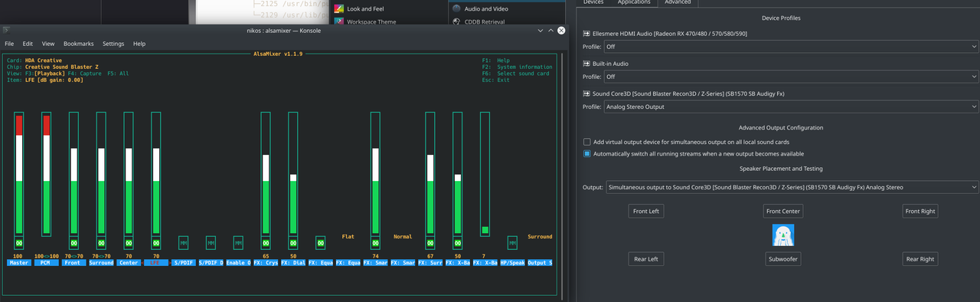Image resolution: width=980 pixels, height=302 pixels.
Task: Open Bookmarks menu in Konsole
Action: point(79,44)
